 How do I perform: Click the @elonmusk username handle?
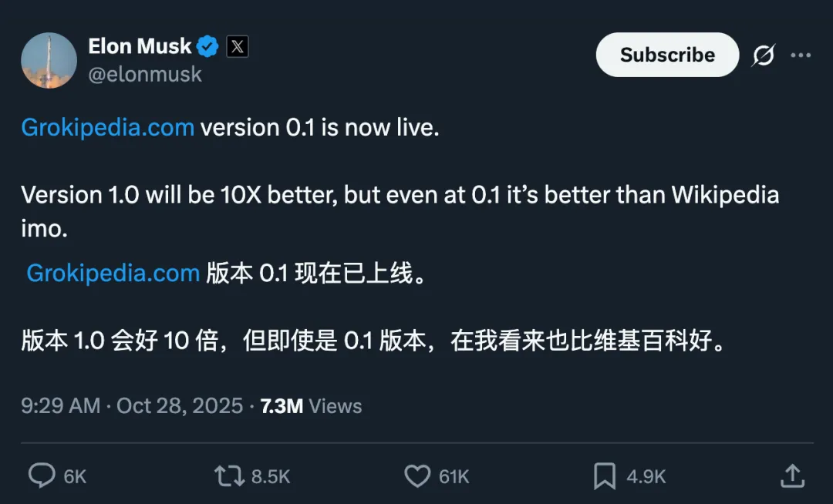click(146, 74)
